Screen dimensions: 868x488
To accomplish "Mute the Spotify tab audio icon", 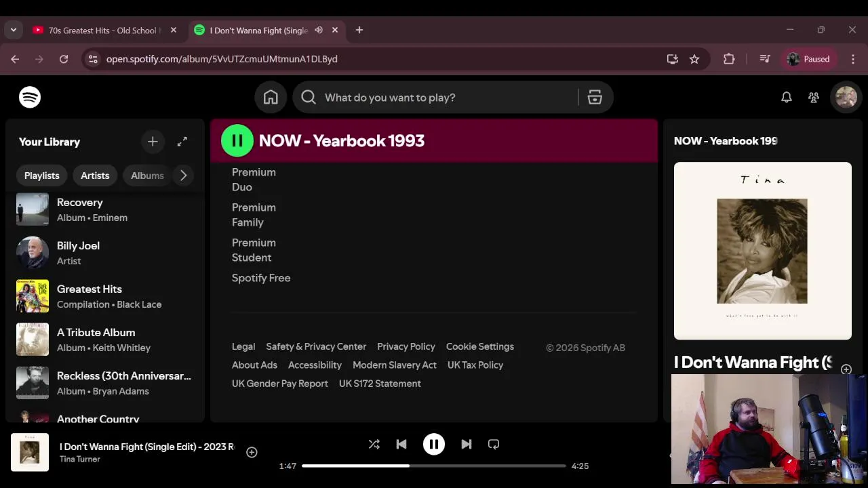I will coord(319,30).
